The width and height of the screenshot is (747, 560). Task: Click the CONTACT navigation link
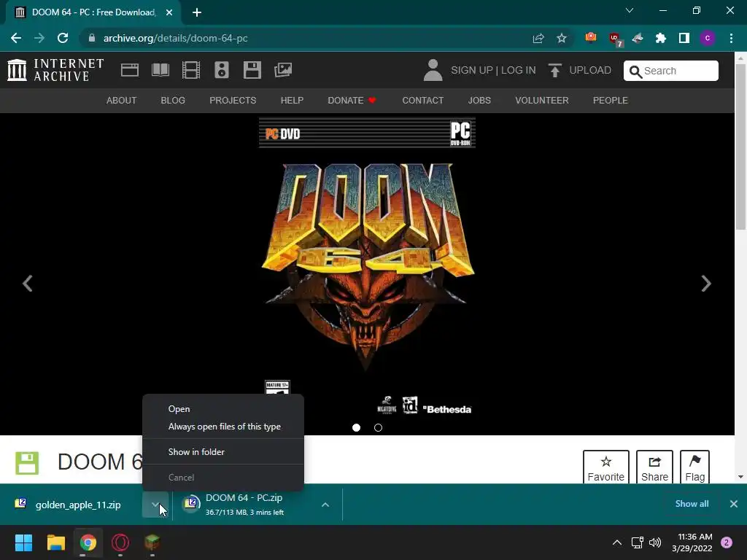(423, 101)
